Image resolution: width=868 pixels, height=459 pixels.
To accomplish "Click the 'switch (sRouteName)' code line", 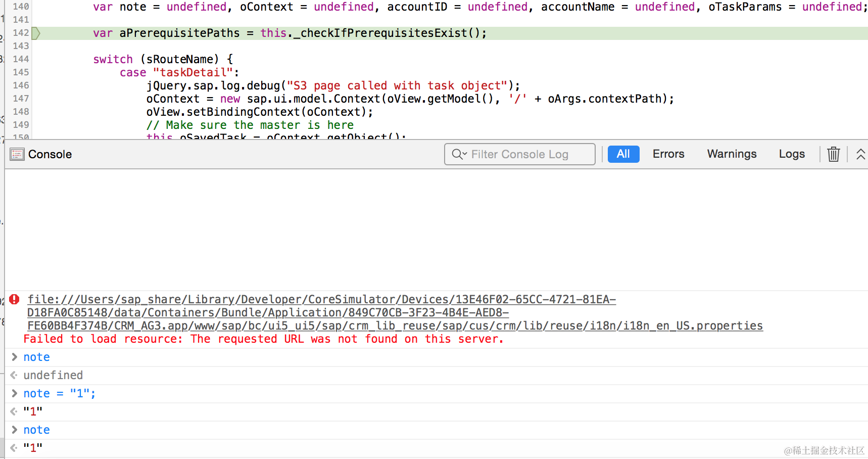I will tap(163, 59).
